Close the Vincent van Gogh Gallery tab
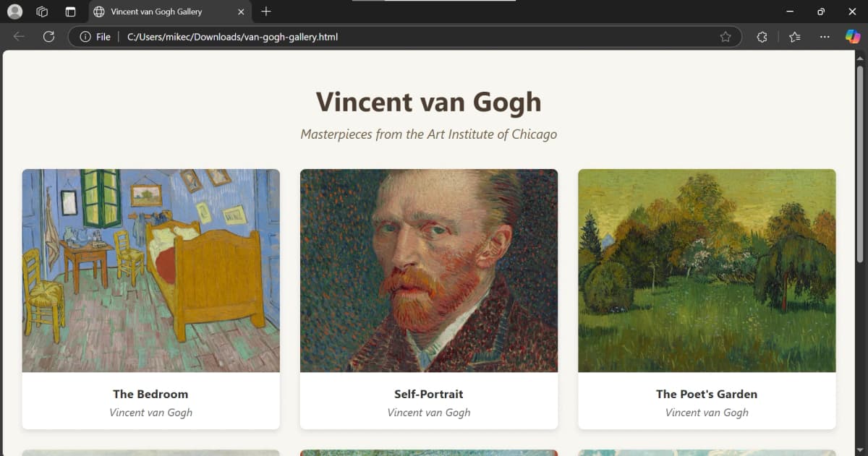868x456 pixels. pyautogui.click(x=241, y=12)
